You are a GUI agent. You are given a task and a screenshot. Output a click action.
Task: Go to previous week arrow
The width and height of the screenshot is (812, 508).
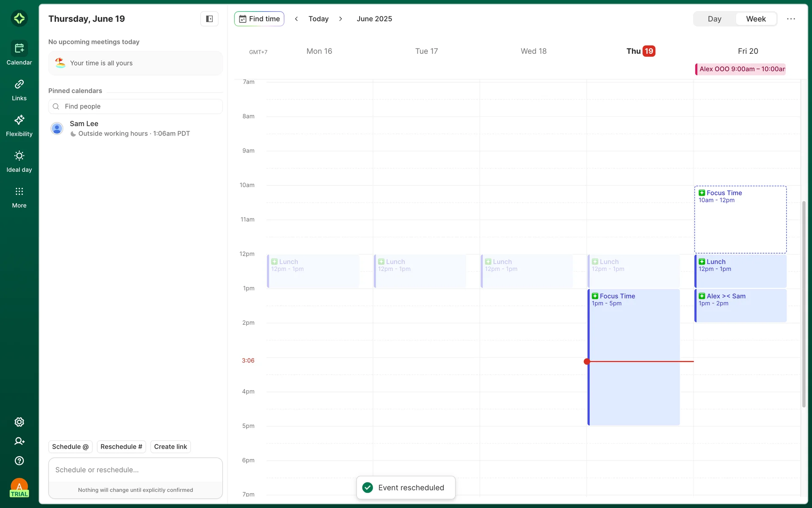point(296,19)
